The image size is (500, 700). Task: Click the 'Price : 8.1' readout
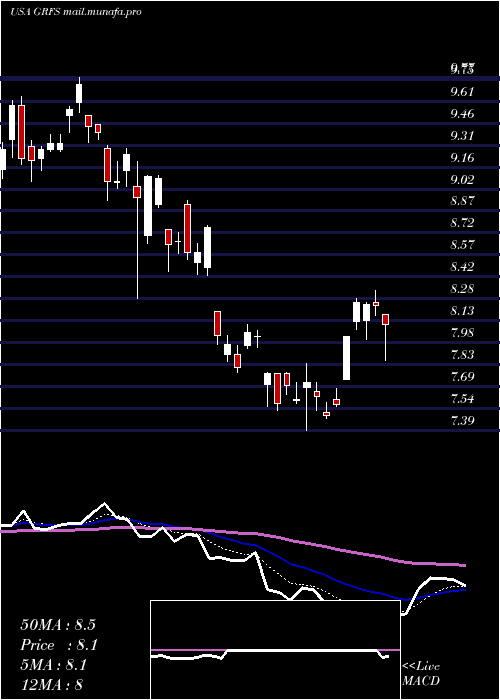(59, 645)
